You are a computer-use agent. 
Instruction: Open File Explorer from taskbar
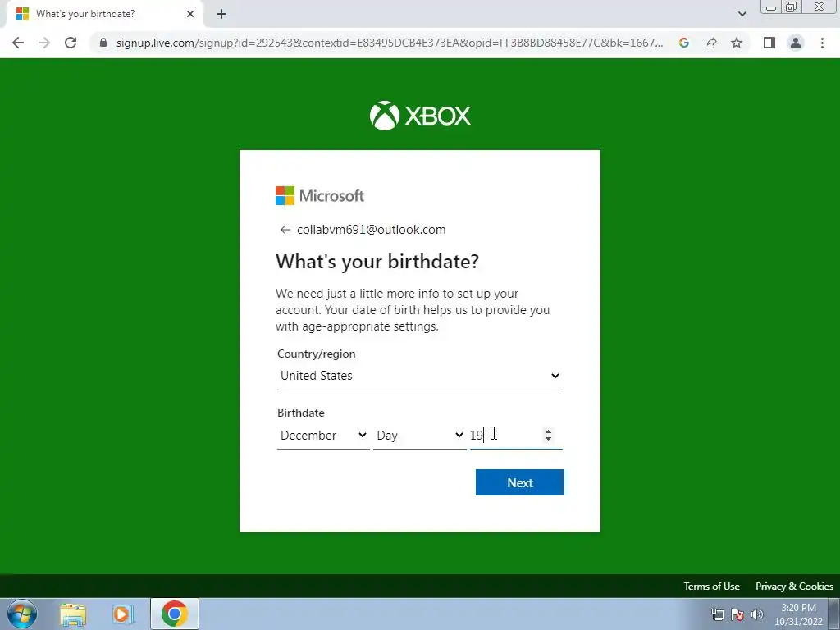[73, 614]
